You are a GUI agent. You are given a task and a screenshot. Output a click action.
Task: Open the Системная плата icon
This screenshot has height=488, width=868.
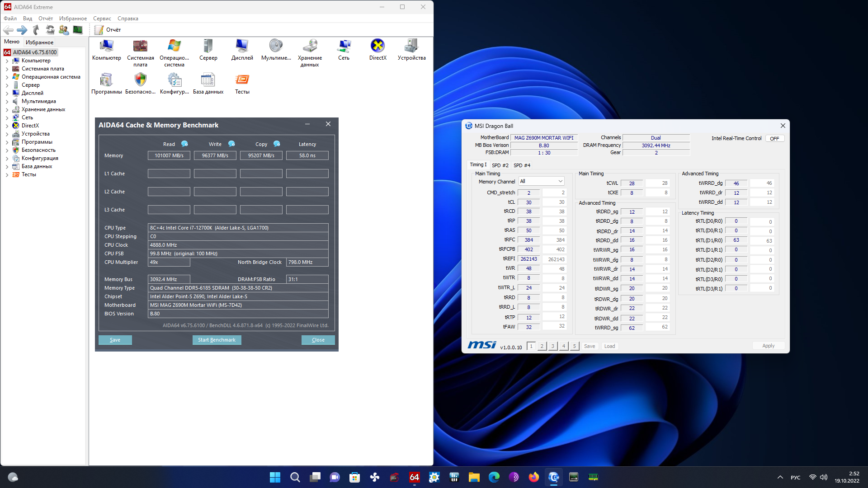tap(140, 47)
